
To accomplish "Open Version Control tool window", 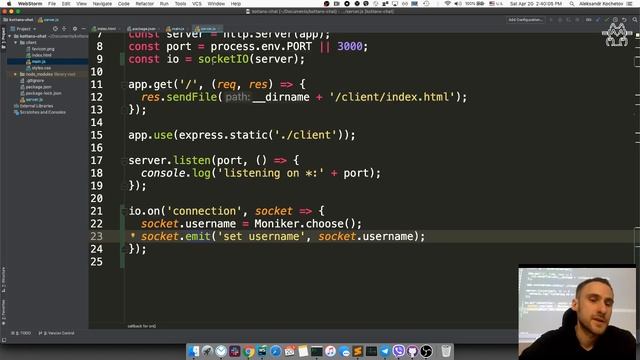I will 56,333.
